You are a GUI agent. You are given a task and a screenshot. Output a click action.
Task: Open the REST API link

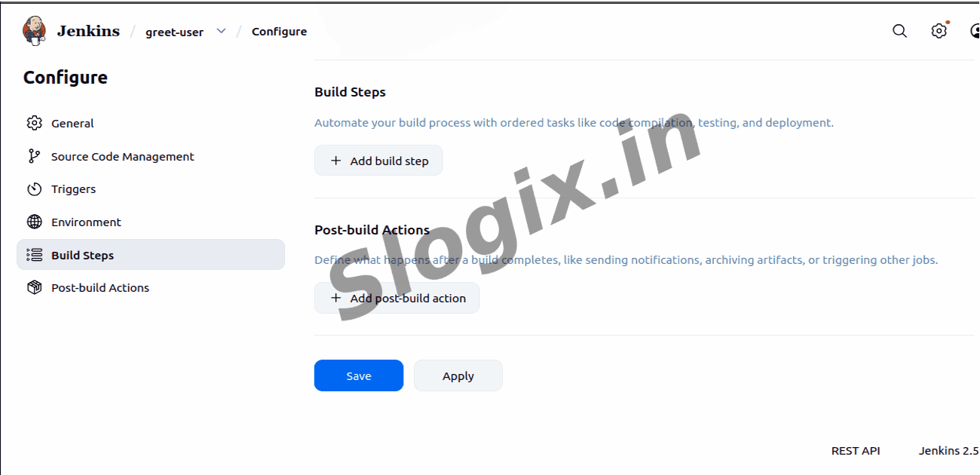[856, 450]
